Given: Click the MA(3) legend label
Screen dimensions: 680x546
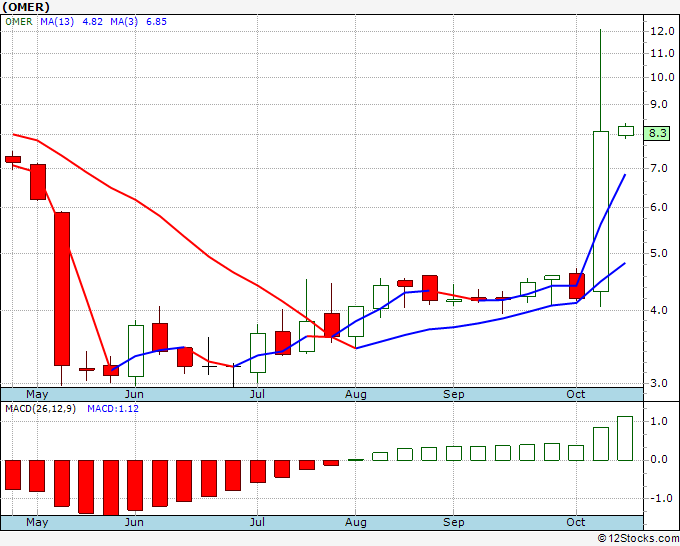Looking at the screenshot, I should 124,22.
